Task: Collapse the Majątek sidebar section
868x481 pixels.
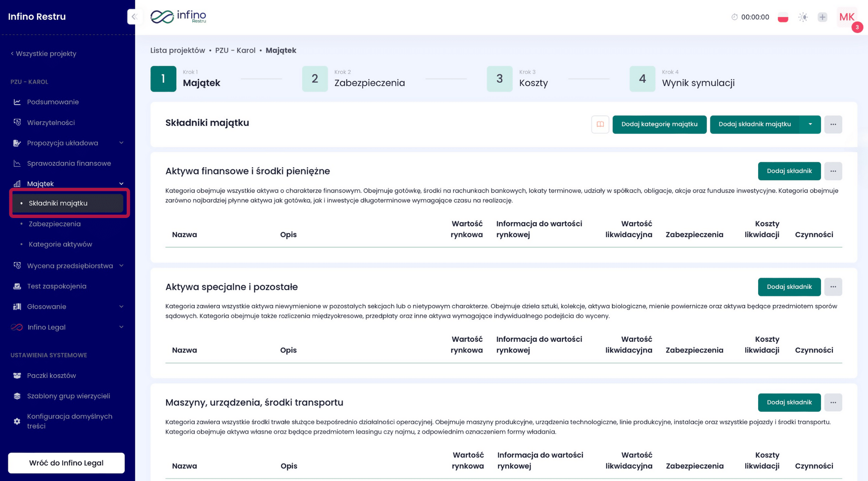Action: (121, 184)
